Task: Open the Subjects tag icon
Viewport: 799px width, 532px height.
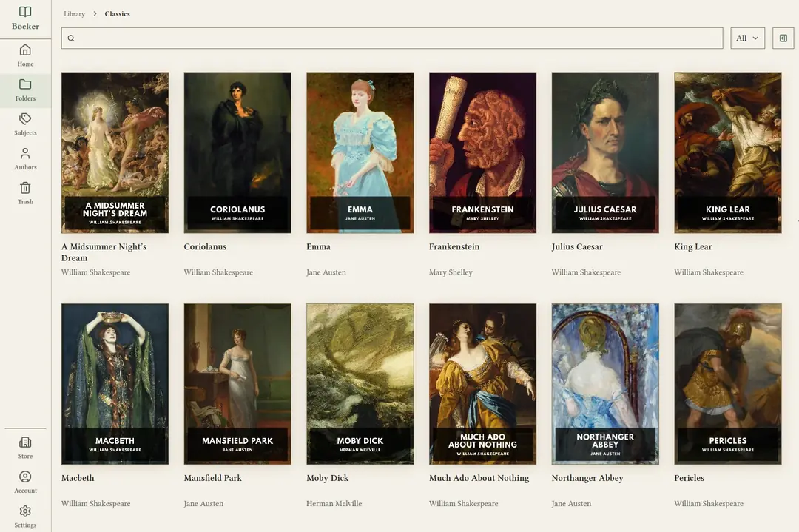Action: coord(25,118)
